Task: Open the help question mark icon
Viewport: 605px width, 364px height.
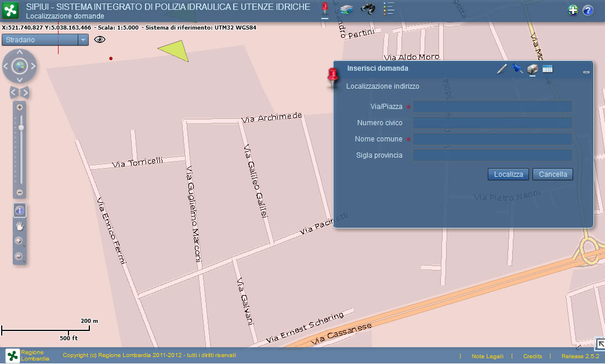Action: pyautogui.click(x=588, y=10)
